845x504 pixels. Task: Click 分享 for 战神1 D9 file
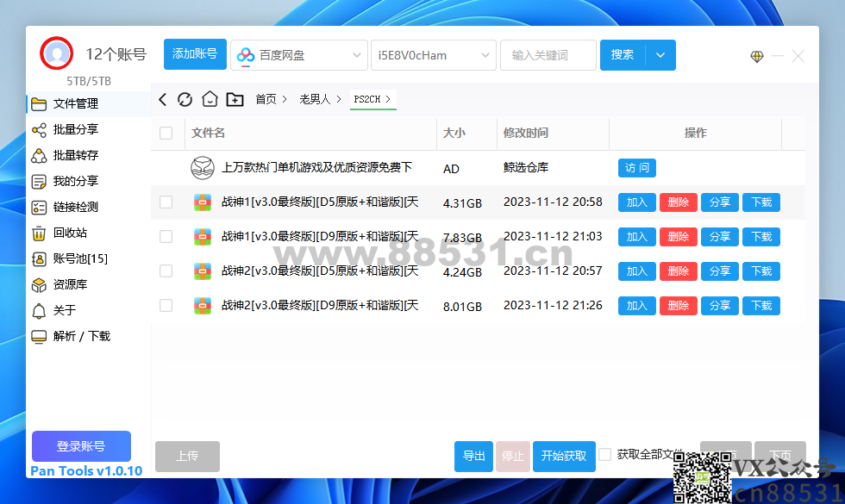720,237
